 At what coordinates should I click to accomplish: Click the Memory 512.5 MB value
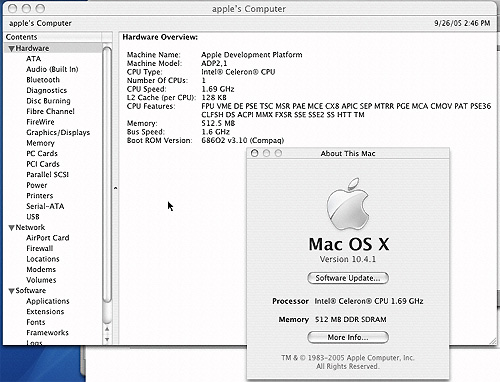(x=218, y=123)
